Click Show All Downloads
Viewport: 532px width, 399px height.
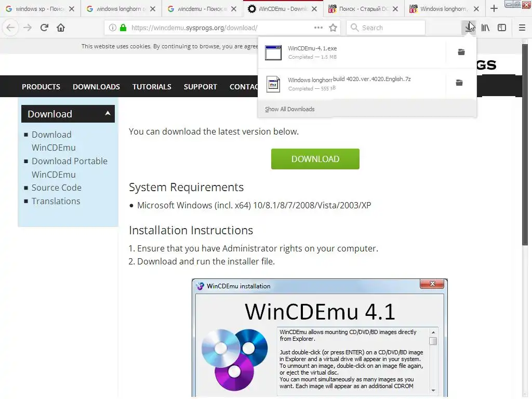tap(290, 109)
